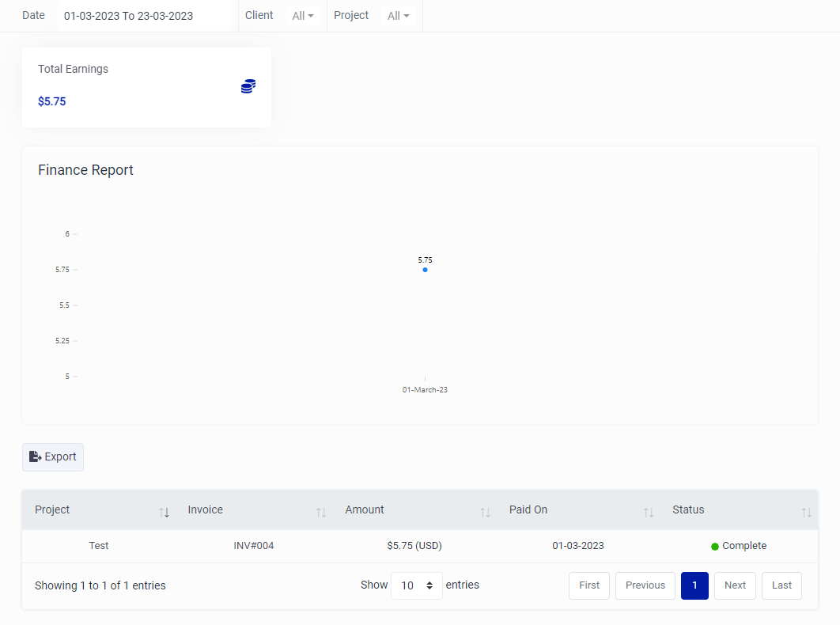This screenshot has height=625, width=840.
Task: Go to the Next page
Action: tap(735, 585)
